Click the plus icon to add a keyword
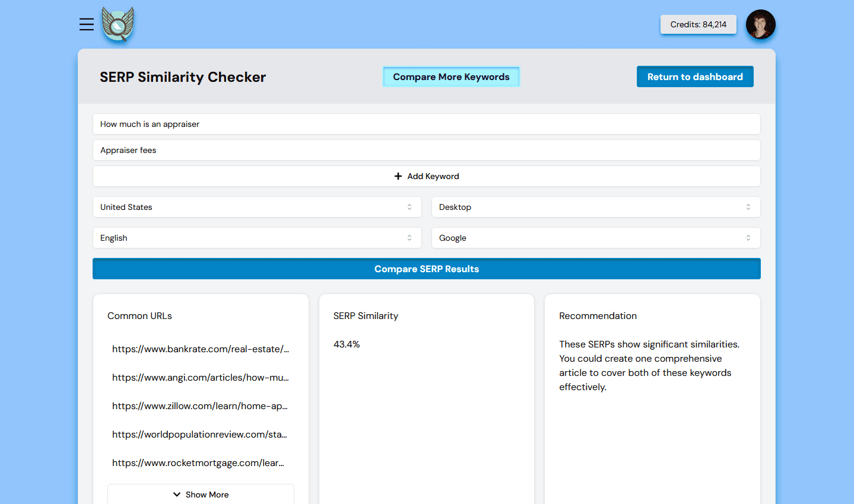 pos(397,176)
